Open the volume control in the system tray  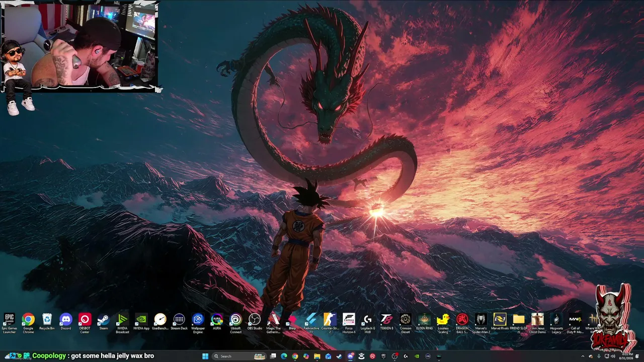pos(613,356)
